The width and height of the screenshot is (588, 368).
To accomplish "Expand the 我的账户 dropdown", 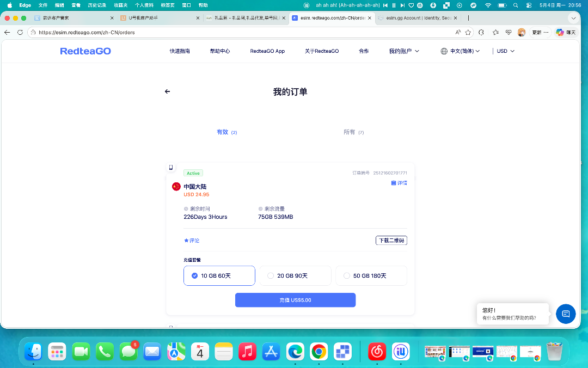I will point(404,51).
